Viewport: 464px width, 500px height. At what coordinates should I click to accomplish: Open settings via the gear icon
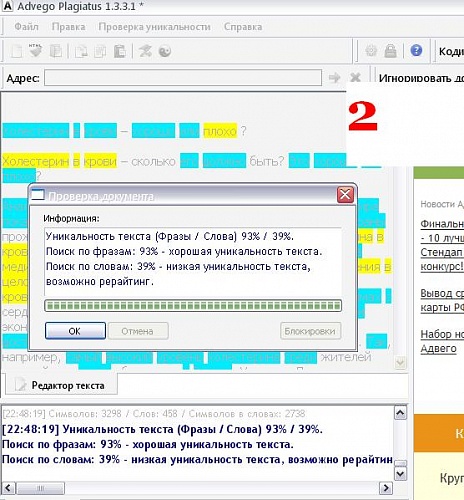(371, 51)
